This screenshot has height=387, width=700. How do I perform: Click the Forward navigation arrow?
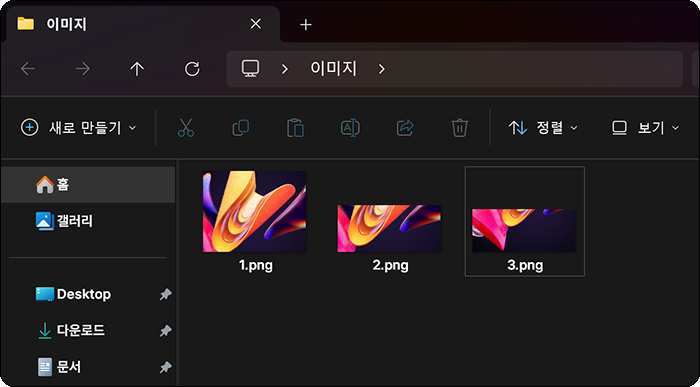coord(83,69)
